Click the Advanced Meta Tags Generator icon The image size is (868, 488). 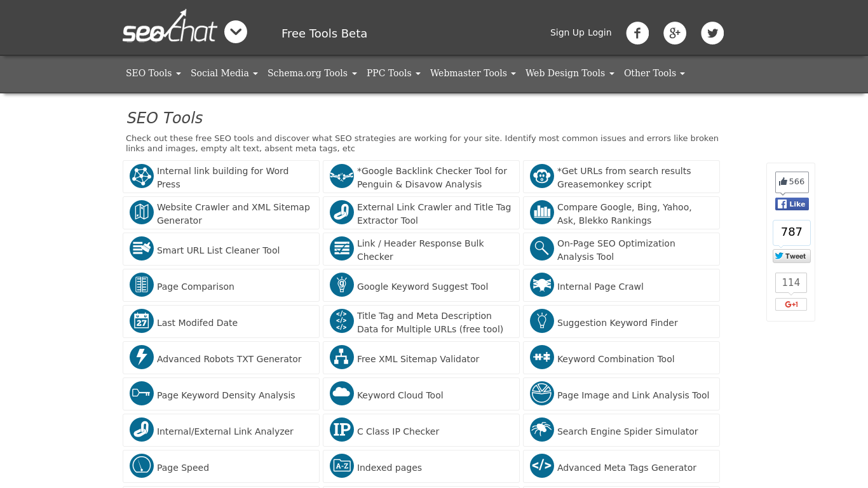tap(542, 466)
